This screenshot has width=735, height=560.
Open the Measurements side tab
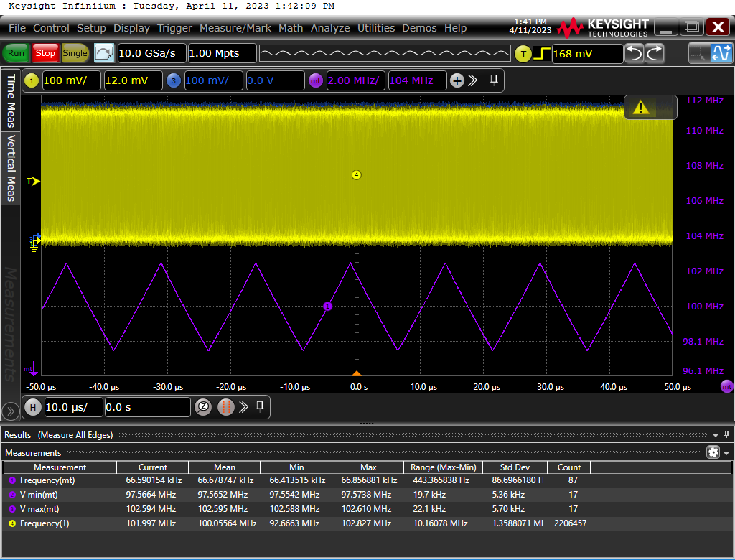tap(10, 324)
